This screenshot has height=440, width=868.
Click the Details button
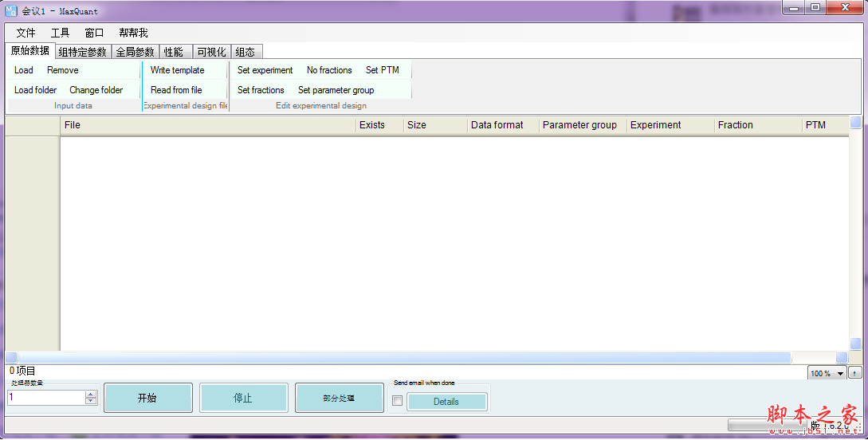[446, 402]
